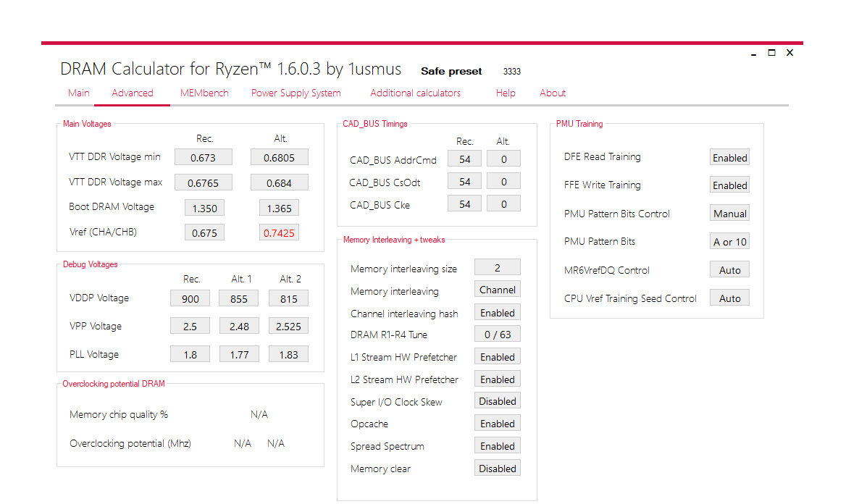Click red Vref Alt. value 0.7425

point(279,232)
